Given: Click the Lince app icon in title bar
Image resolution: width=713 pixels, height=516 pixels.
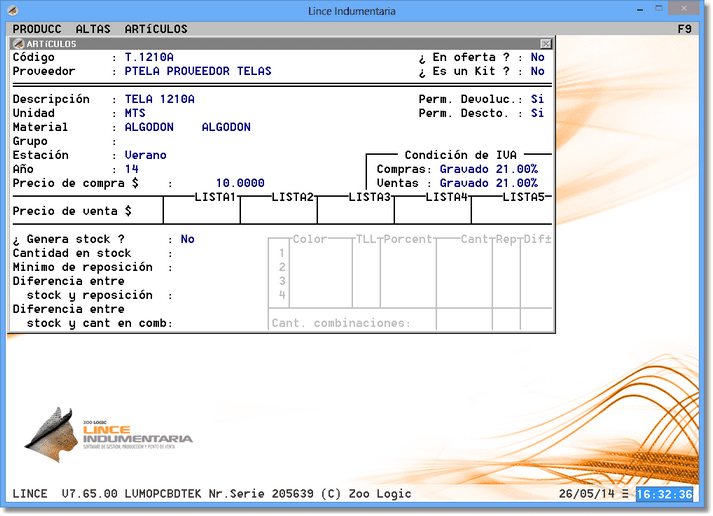Looking at the screenshot, I should (x=13, y=10).
